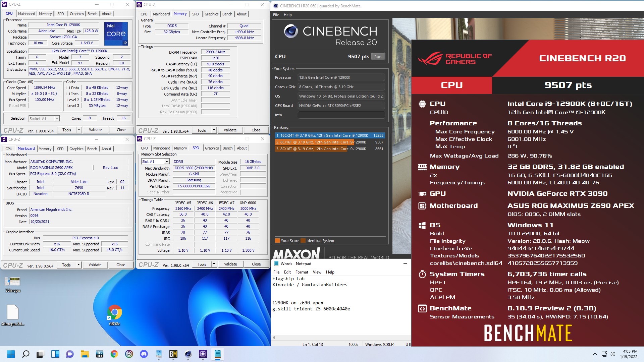644x362 pixels.
Task: Launch Chrome from the taskbar
Action: coord(114,354)
